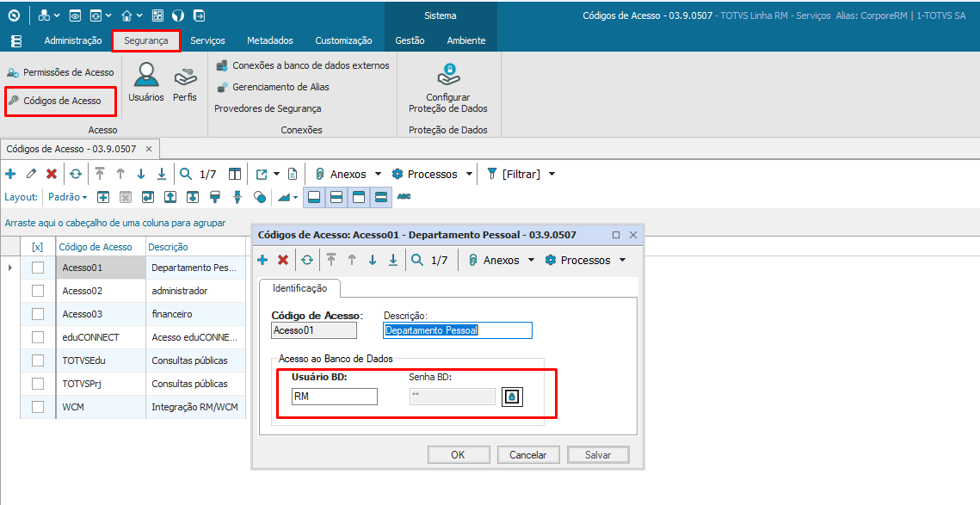Click Salvar button in dialog
The height and width of the screenshot is (505, 980).
[x=598, y=455]
